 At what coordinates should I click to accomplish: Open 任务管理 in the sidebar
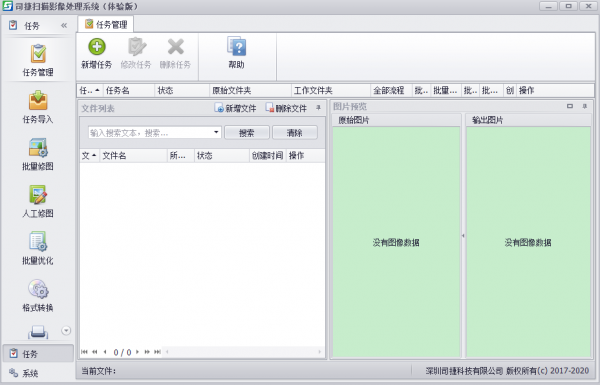38,61
